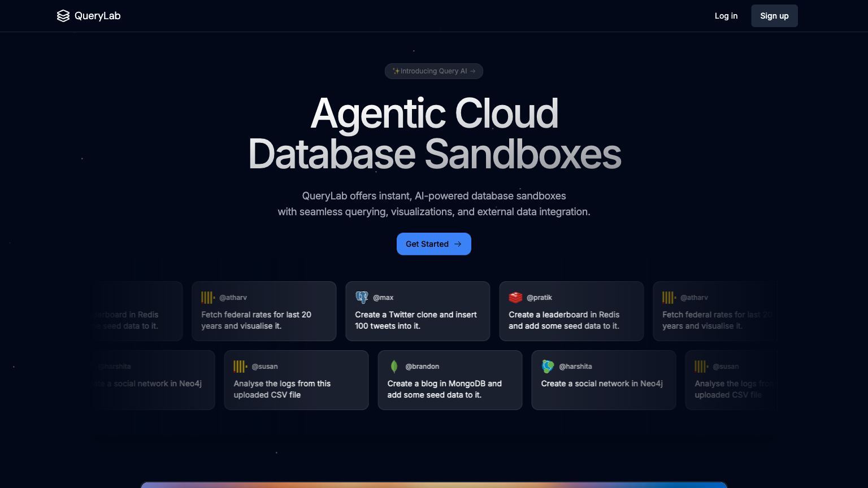Click the striped icon beside fully visible @susan
Viewport: 868px width, 488px height.
tap(240, 367)
